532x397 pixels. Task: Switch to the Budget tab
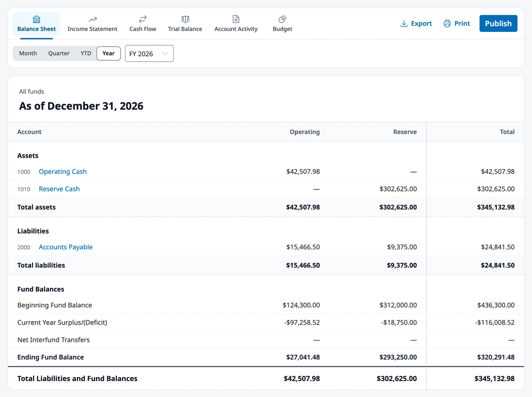tap(282, 24)
